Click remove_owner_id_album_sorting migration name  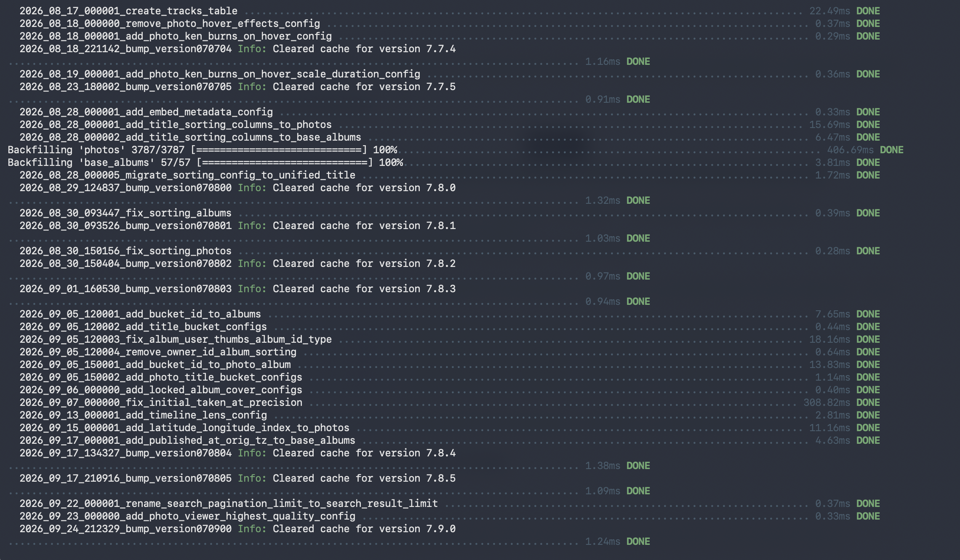coord(158,352)
